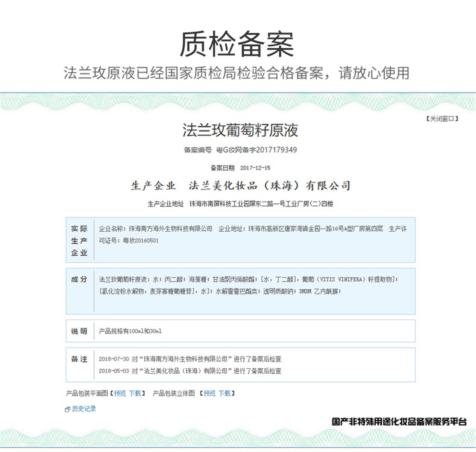Click the icon beside 历史记录
476x452 pixels.
pyautogui.click(x=67, y=409)
